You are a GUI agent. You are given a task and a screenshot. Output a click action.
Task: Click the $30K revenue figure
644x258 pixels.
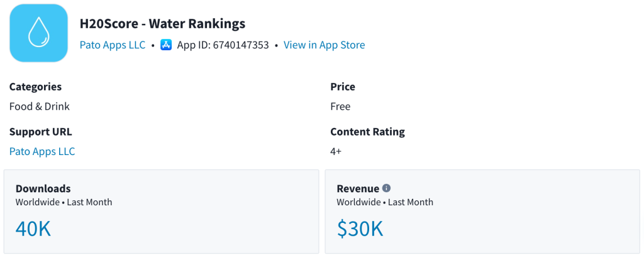[x=360, y=228]
